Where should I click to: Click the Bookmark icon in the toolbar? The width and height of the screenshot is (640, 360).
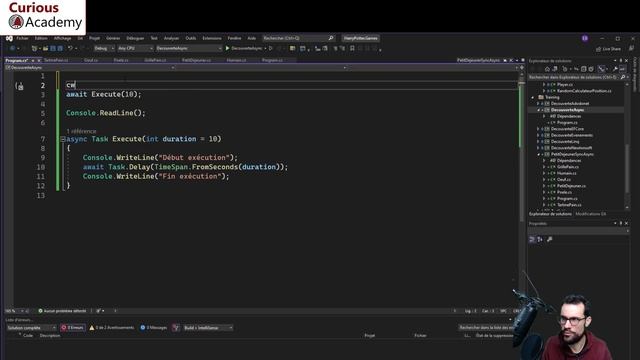pos(352,48)
